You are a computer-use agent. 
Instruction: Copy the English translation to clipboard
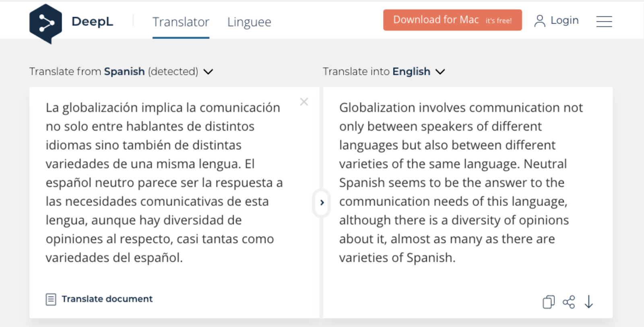(548, 302)
